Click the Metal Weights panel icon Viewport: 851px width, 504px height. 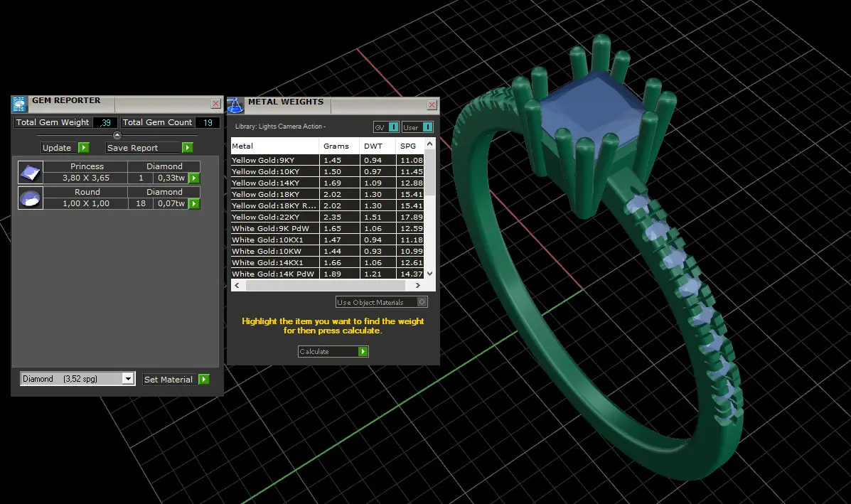pyautogui.click(x=235, y=105)
